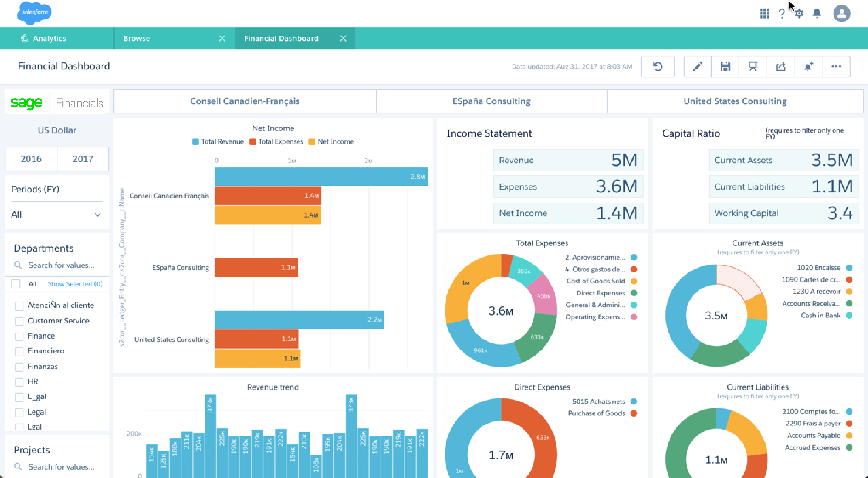Click the Show Selected (0) link
868x478 pixels.
click(75, 284)
